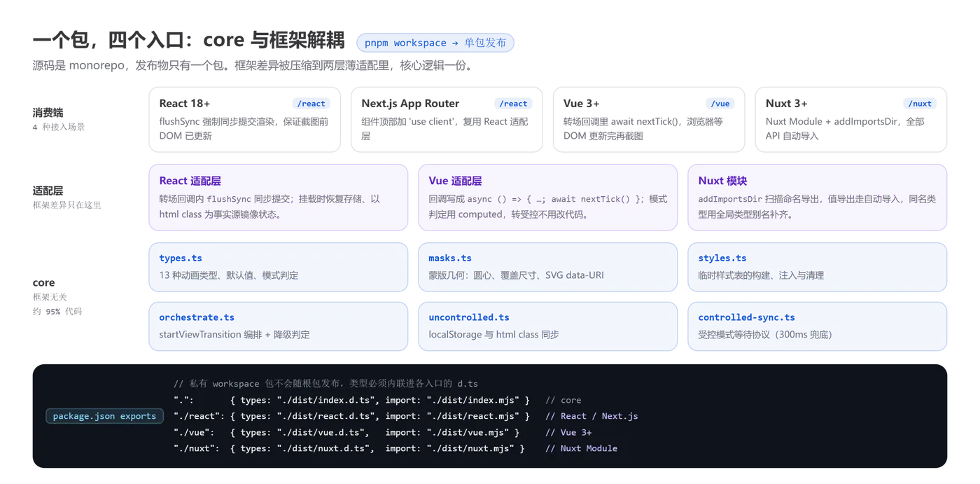Open the orchestrate.ts module card
The width and height of the screenshot is (980, 484).
279,326
